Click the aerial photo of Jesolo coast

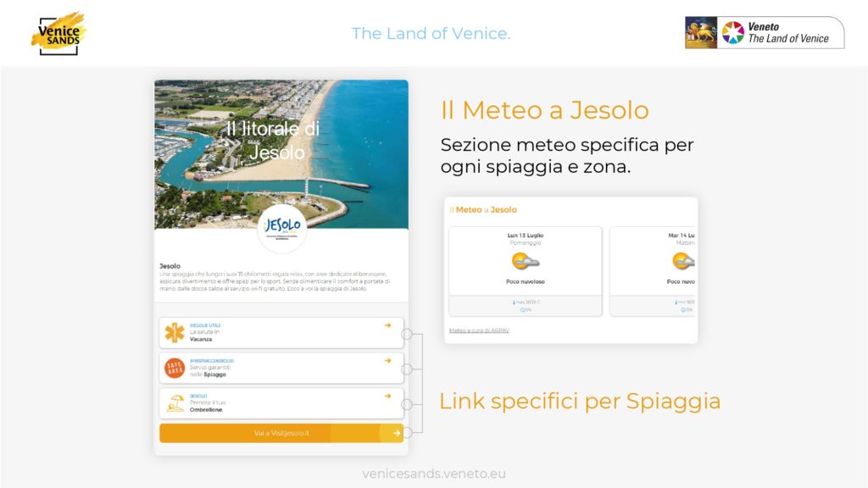coord(281,154)
